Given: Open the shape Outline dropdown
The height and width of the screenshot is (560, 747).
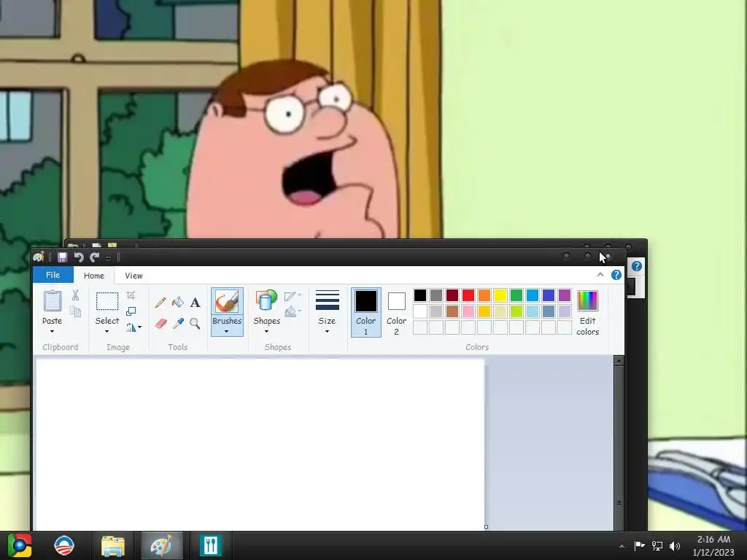Looking at the screenshot, I should 293,296.
